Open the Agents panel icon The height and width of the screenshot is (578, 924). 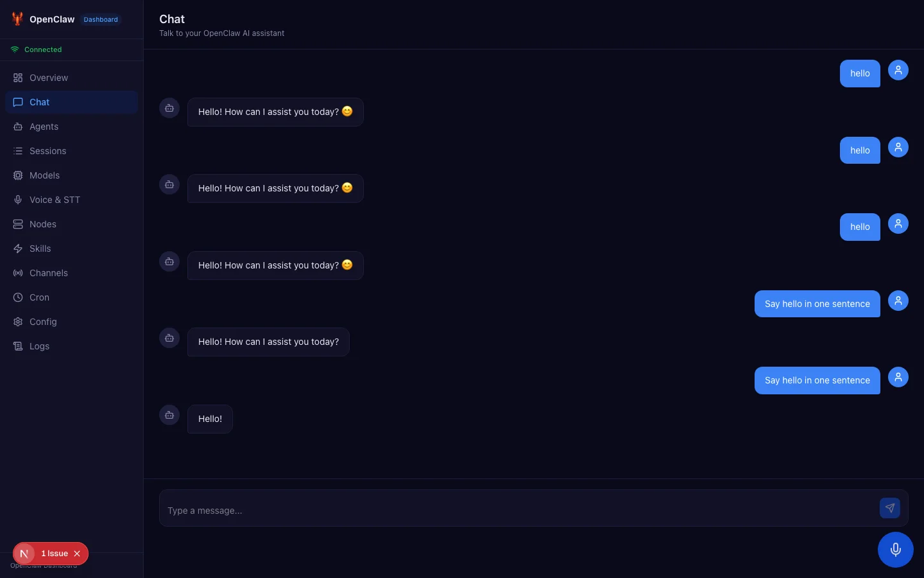[18, 127]
